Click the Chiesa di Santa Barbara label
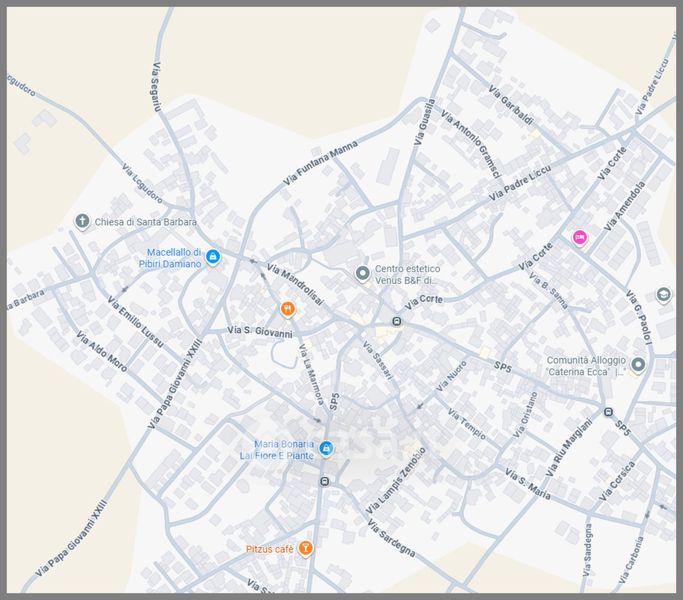Screen dimensions: 683x600 pyautogui.click(x=146, y=222)
